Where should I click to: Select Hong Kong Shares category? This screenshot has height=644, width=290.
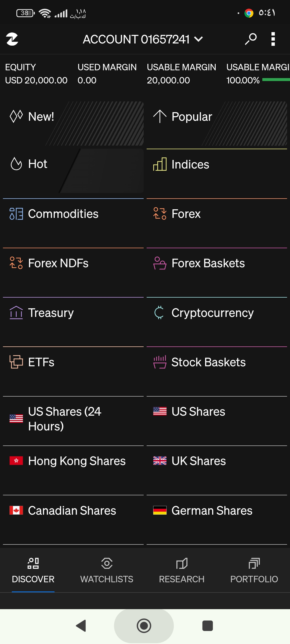pos(73,470)
